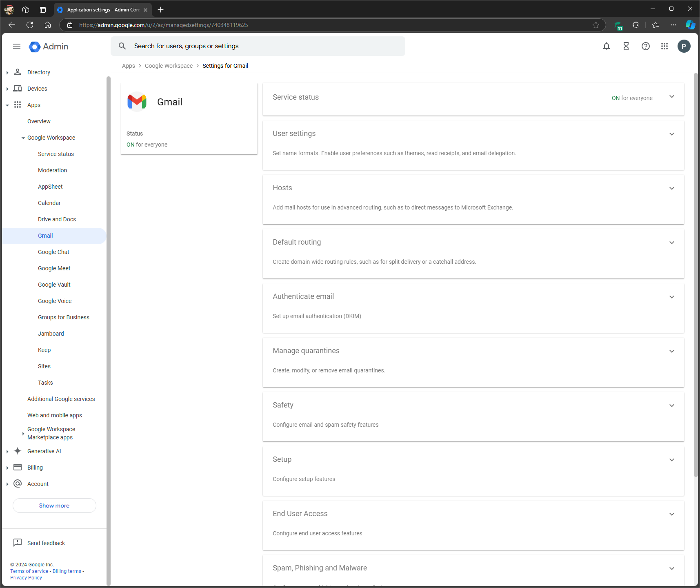This screenshot has height=588, width=700.
Task: Click the Send feedback icon
Action: pyautogui.click(x=18, y=542)
